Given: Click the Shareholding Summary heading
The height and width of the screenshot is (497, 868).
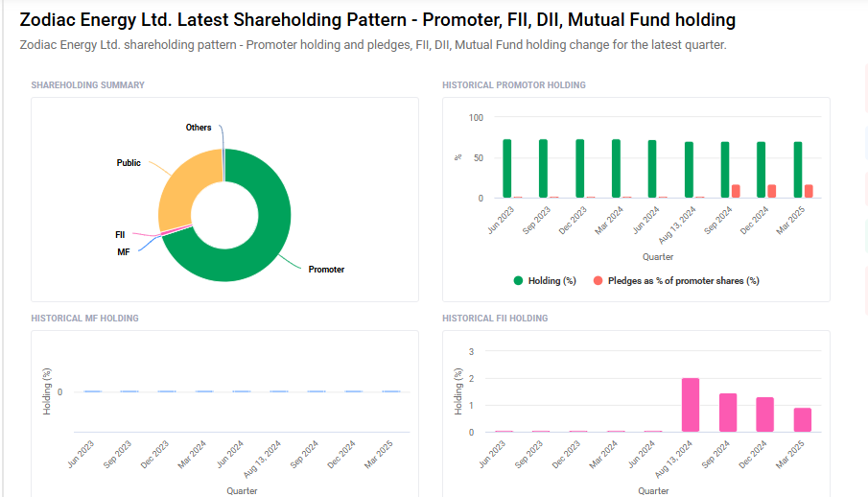Looking at the screenshot, I should [x=87, y=84].
